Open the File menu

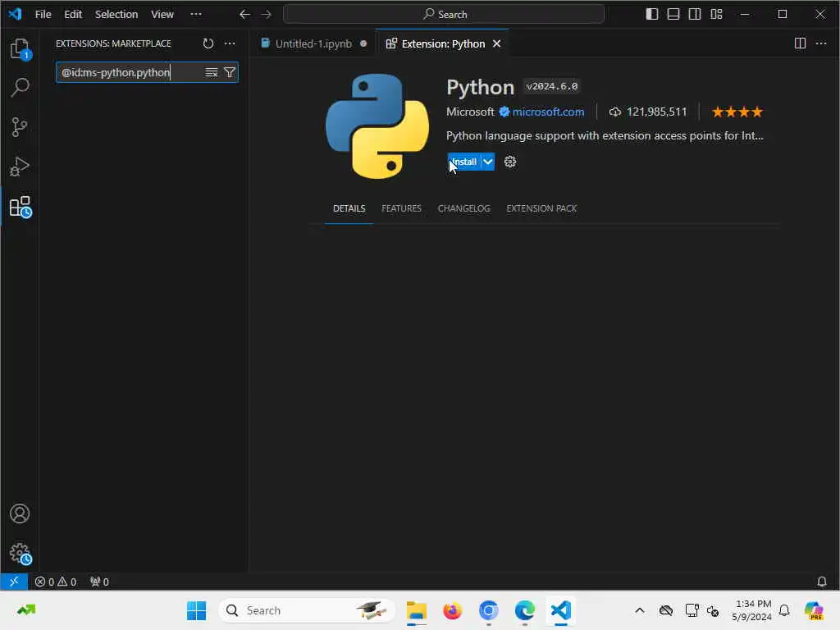coord(43,15)
